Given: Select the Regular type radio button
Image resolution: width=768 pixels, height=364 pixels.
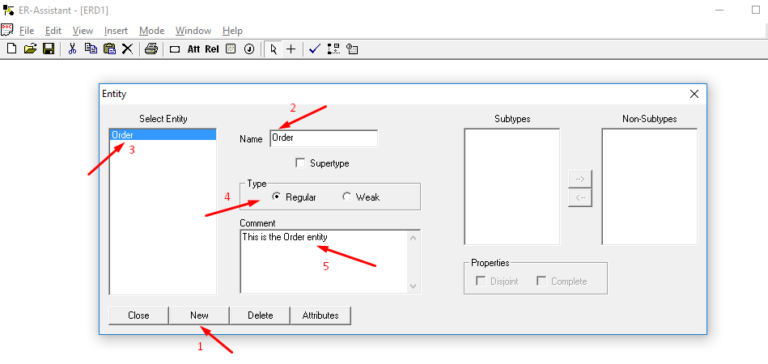Looking at the screenshot, I should tap(276, 197).
